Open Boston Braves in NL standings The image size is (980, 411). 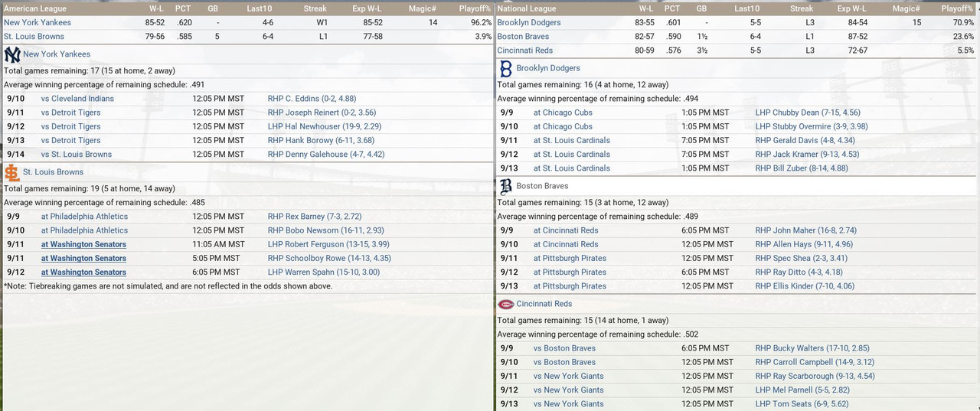[x=523, y=37]
